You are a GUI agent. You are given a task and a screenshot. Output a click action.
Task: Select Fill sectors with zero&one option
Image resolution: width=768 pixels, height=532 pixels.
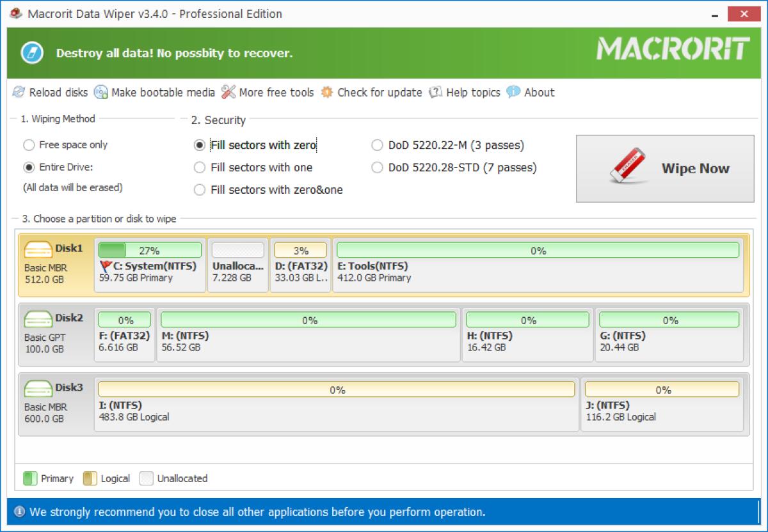200,190
